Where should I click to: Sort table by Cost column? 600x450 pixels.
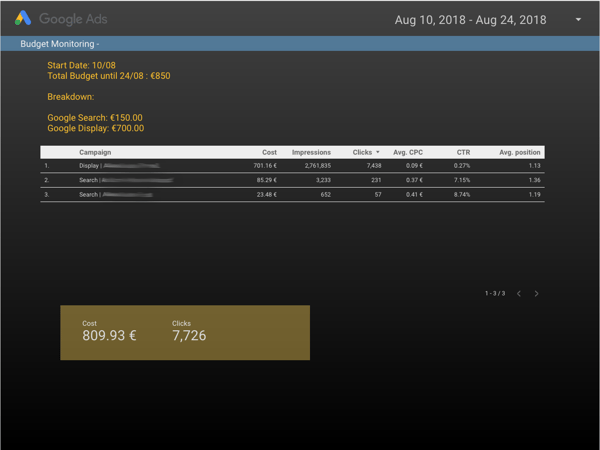pos(269,152)
